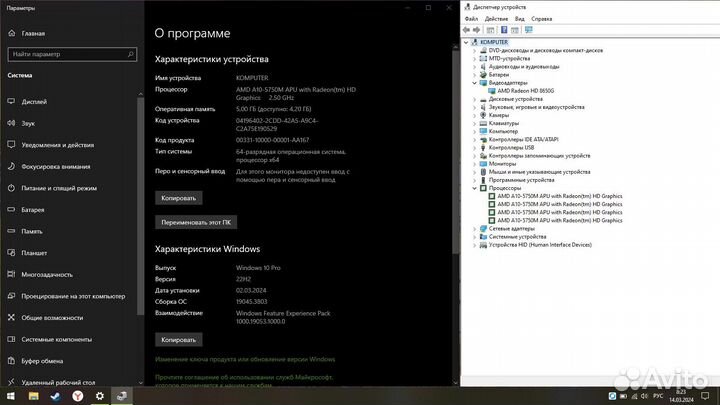The height and width of the screenshot is (405, 720).
Task: Open Steam from the taskbar
Action: (56, 396)
